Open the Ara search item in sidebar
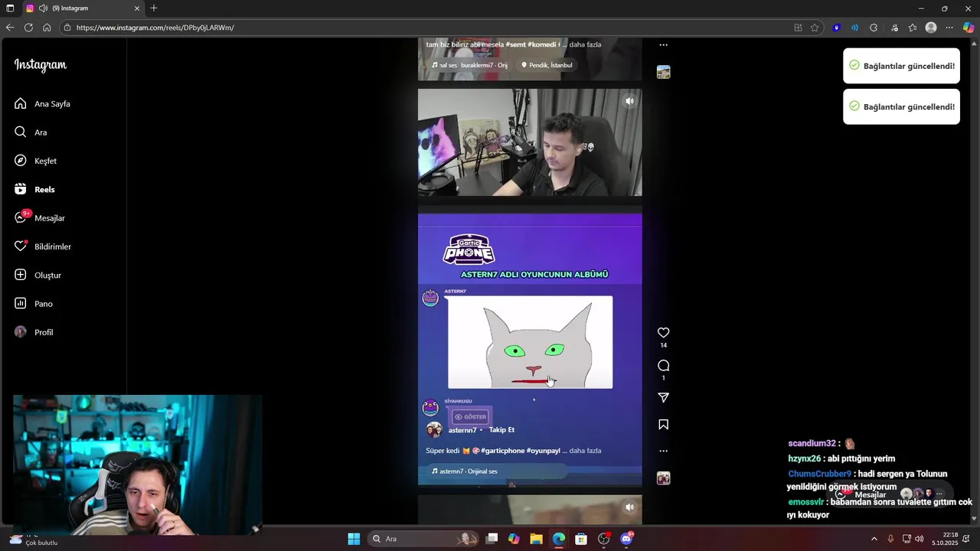This screenshot has width=980, height=551. point(31,132)
